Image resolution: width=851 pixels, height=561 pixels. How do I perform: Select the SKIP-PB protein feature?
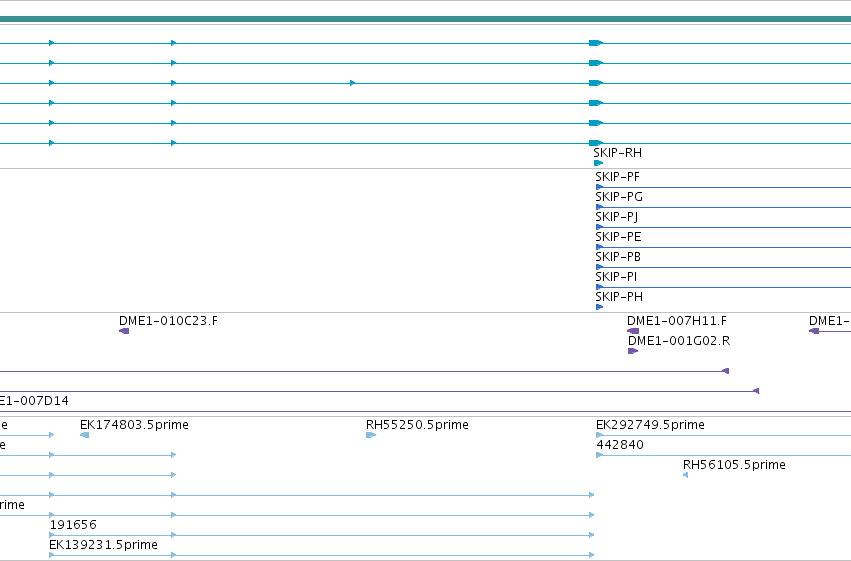pyautogui.click(x=618, y=257)
